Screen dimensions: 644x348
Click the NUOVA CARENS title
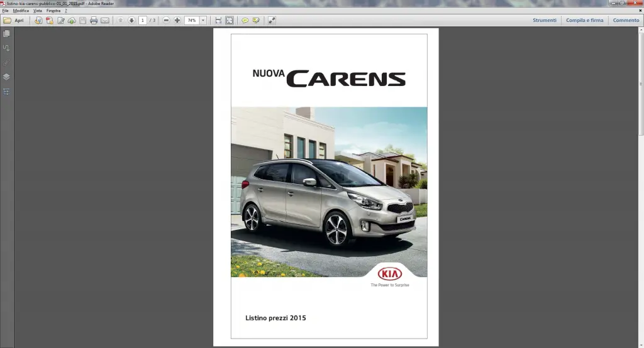click(329, 78)
